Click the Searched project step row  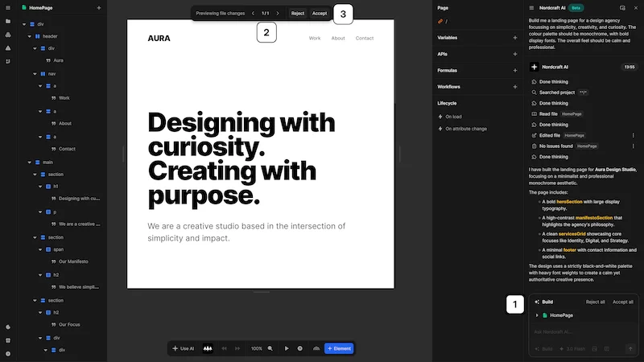(x=559, y=93)
